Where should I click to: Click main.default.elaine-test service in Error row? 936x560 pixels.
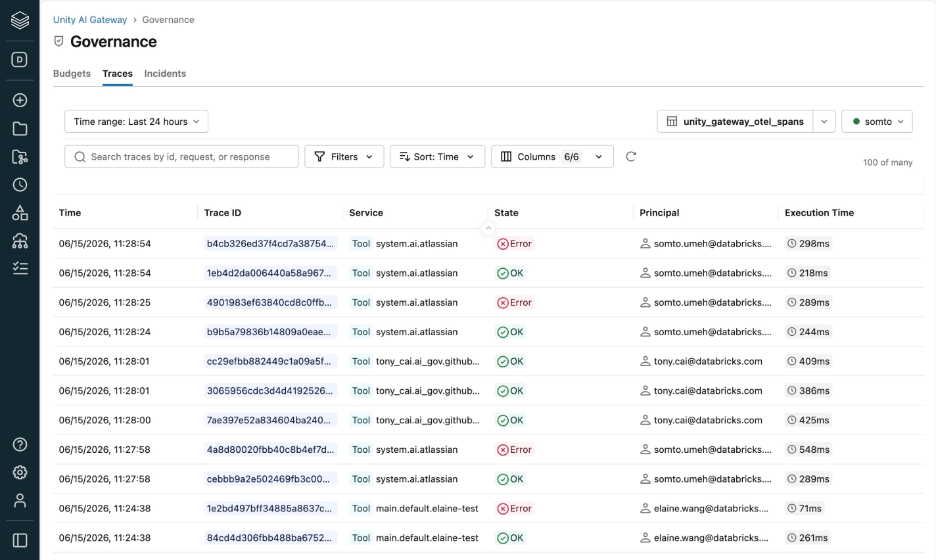[427, 509]
